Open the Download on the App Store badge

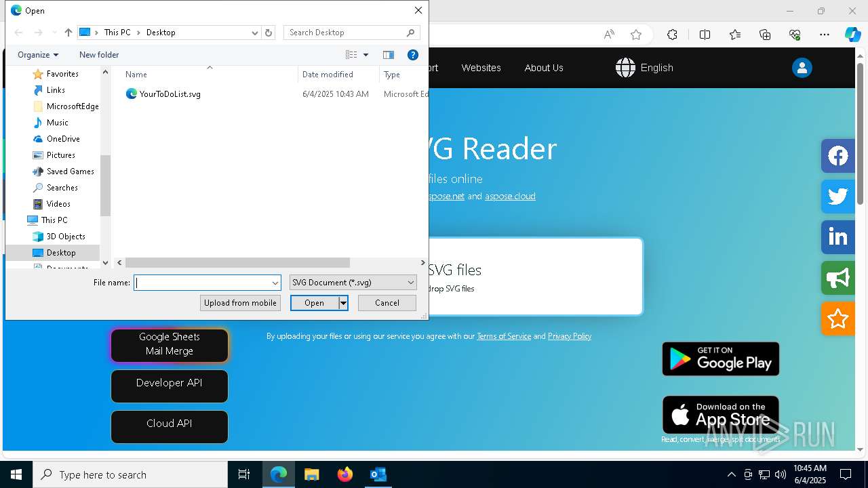(x=721, y=415)
